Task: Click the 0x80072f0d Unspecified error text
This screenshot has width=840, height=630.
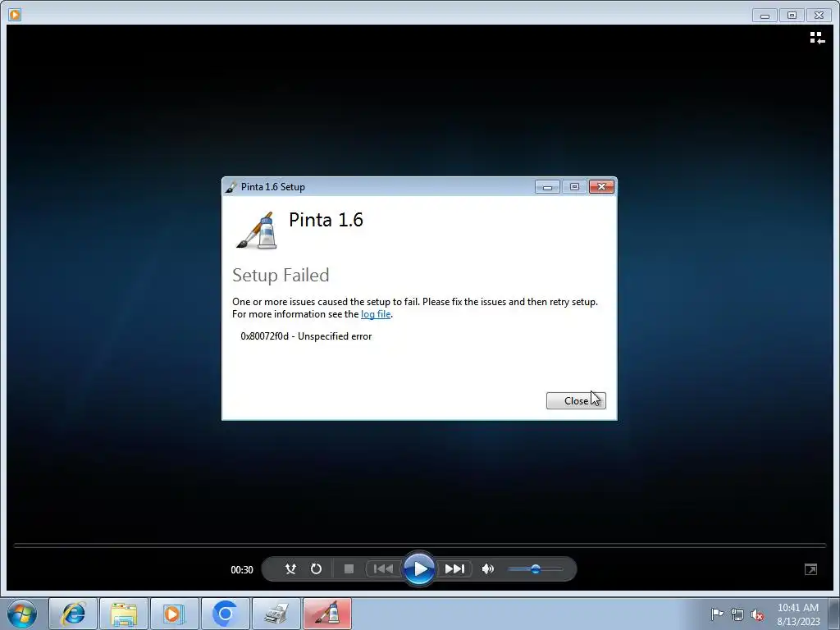Action: point(306,336)
